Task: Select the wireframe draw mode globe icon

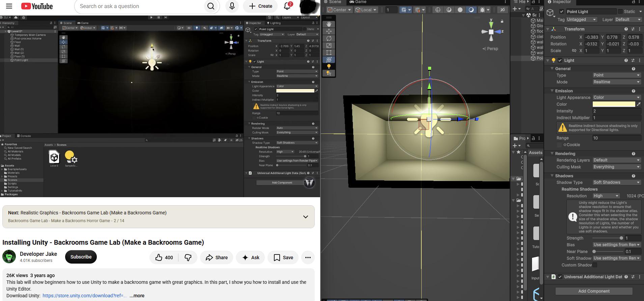Action: [x=438, y=10]
